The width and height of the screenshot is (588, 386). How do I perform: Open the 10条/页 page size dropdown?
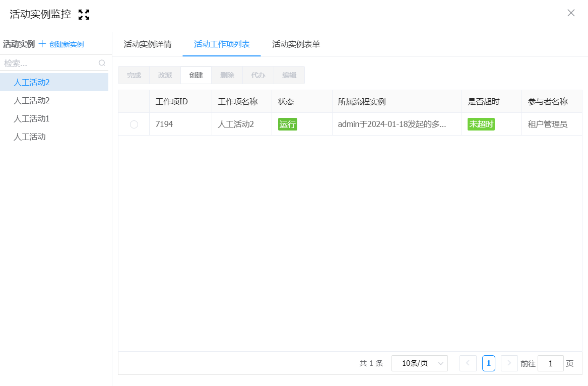point(419,363)
